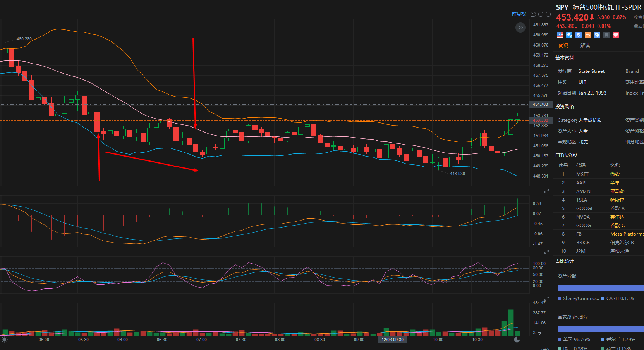The image size is (644, 350).
Task: Click the 基本资料 section header
Action: [x=565, y=58]
